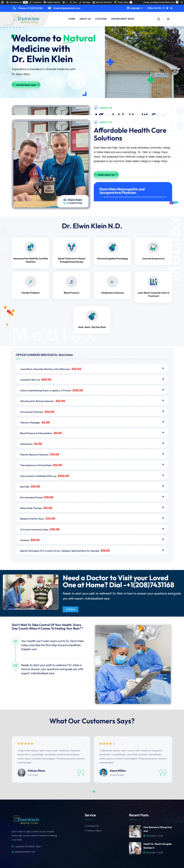The image size is (184, 868).
Task: Expand the Sunlamp $18.00 row
Action: [92, 540]
